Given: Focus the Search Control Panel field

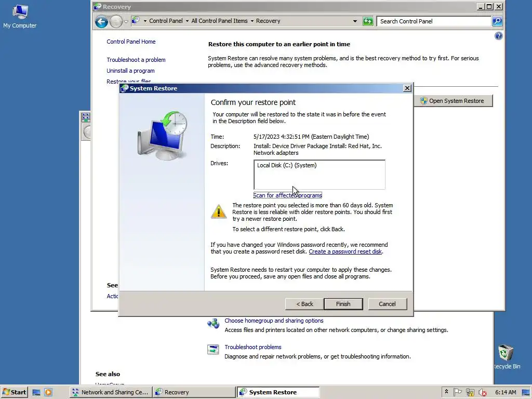Looking at the screenshot, I should coord(434,21).
